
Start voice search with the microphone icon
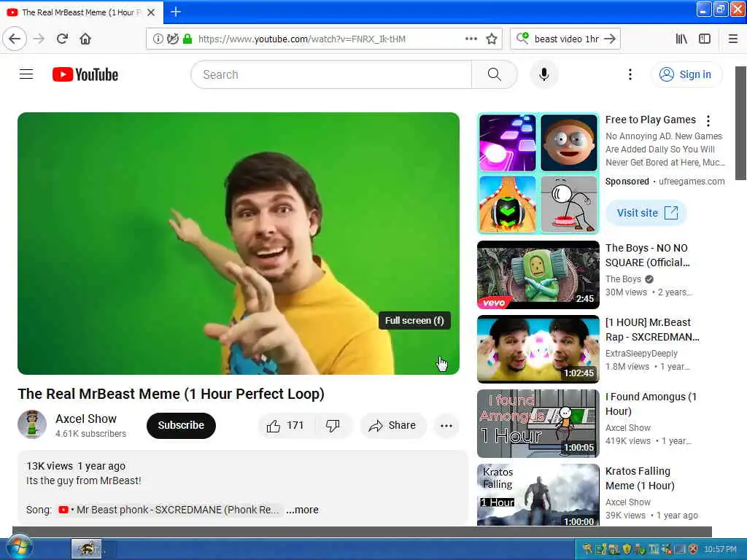coord(543,74)
